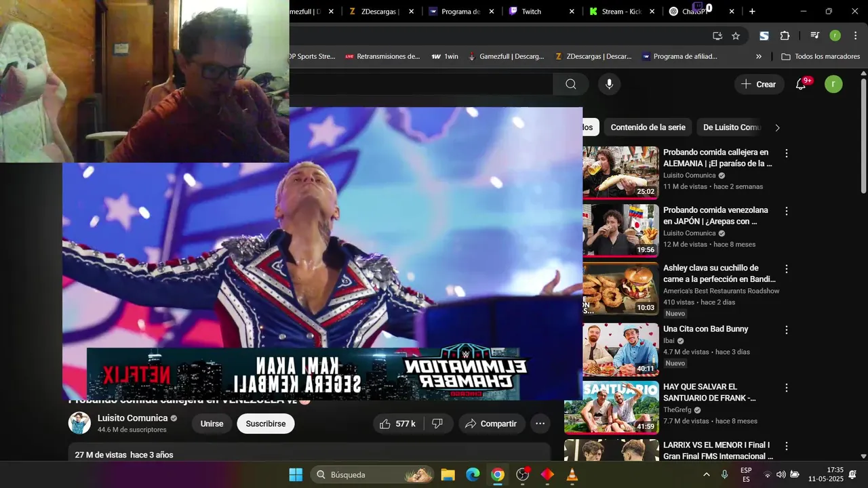Expand the video description box
The height and width of the screenshot is (488, 868).
309,453
